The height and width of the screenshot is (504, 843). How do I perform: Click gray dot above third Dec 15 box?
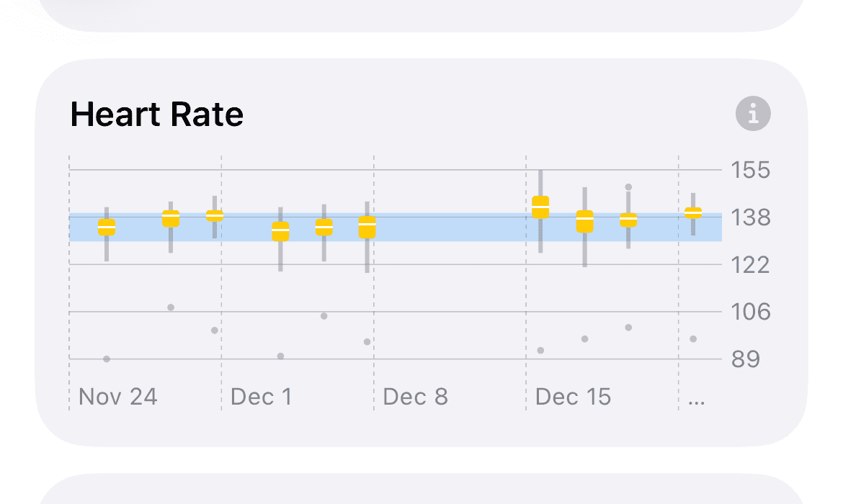coord(628,187)
